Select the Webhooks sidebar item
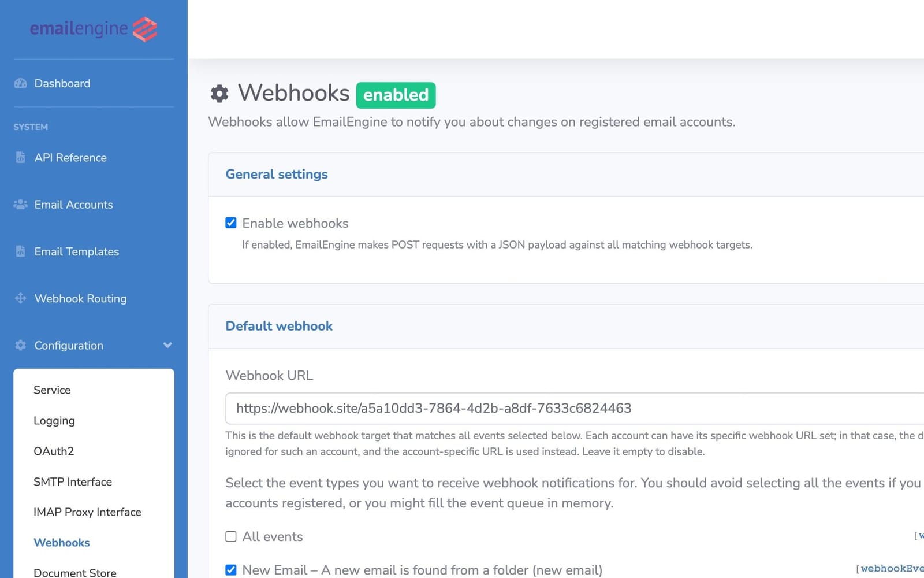Image resolution: width=924 pixels, height=578 pixels. point(62,542)
